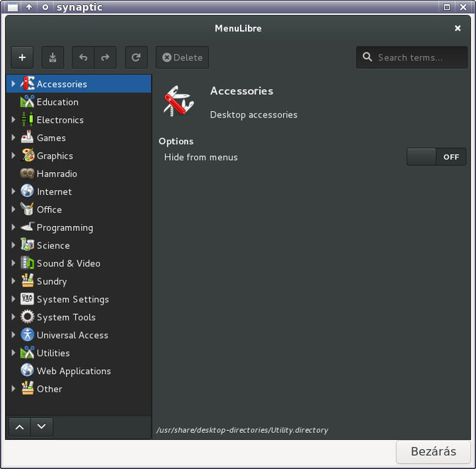The height and width of the screenshot is (469, 476).
Task: Click the Graphics palette icon
Action: 28,155
